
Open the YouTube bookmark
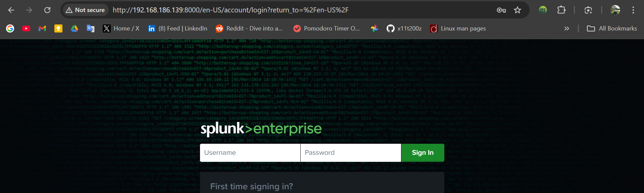point(26,28)
